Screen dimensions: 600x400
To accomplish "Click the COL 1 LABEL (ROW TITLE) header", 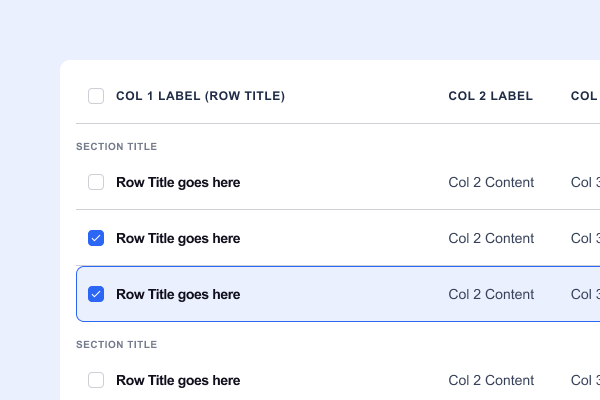I will tap(200, 96).
